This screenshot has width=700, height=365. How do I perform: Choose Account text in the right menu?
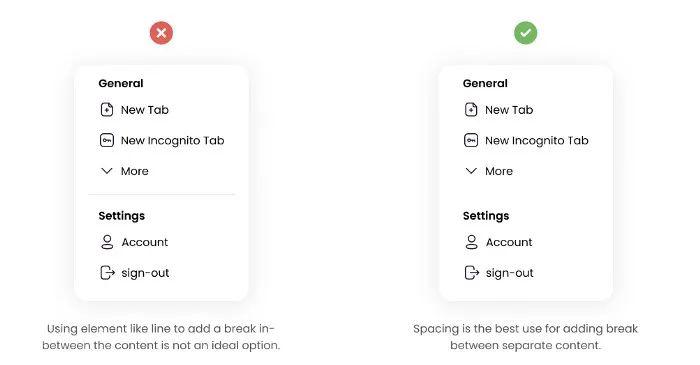509,242
